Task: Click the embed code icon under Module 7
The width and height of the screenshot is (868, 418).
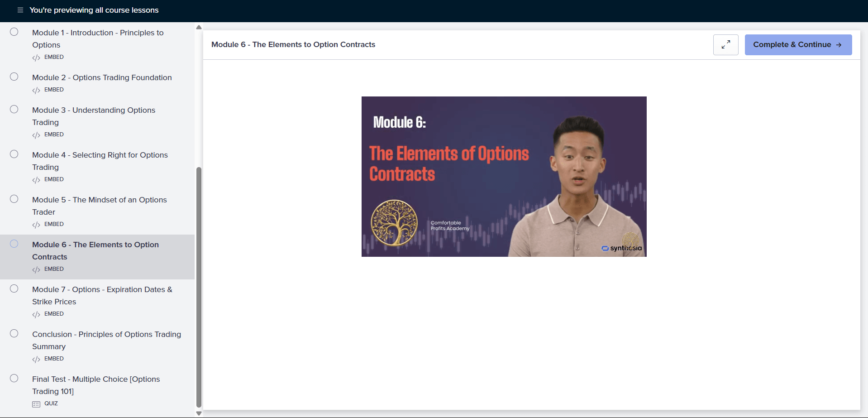Action: (x=36, y=314)
